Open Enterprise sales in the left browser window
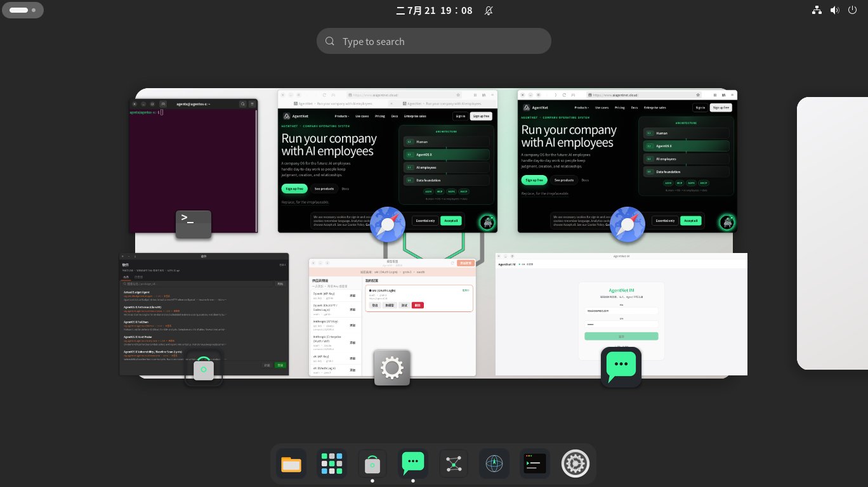Image resolution: width=868 pixels, height=487 pixels. [x=415, y=116]
